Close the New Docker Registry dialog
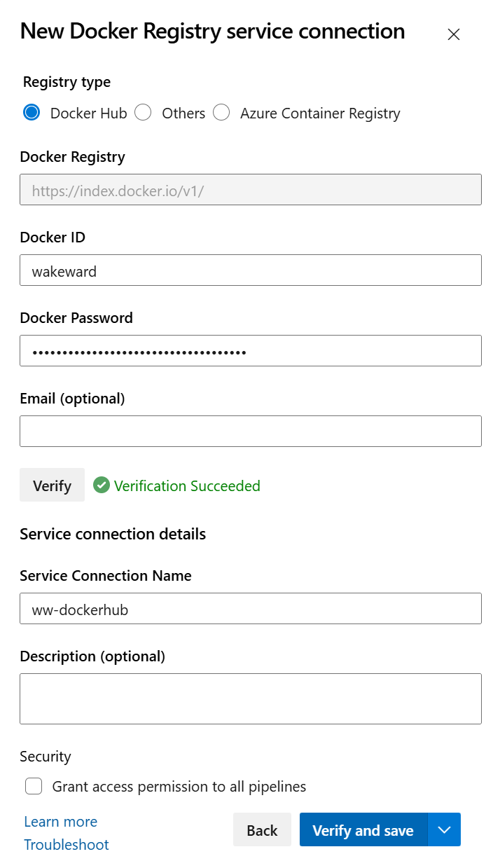The width and height of the screenshot is (500, 868). click(453, 34)
